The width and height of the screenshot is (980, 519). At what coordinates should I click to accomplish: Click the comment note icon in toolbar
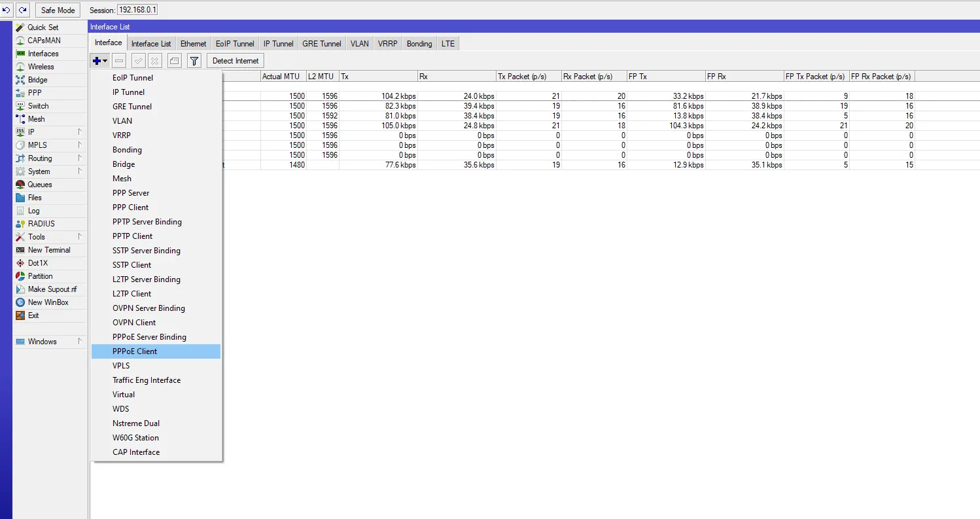click(174, 61)
